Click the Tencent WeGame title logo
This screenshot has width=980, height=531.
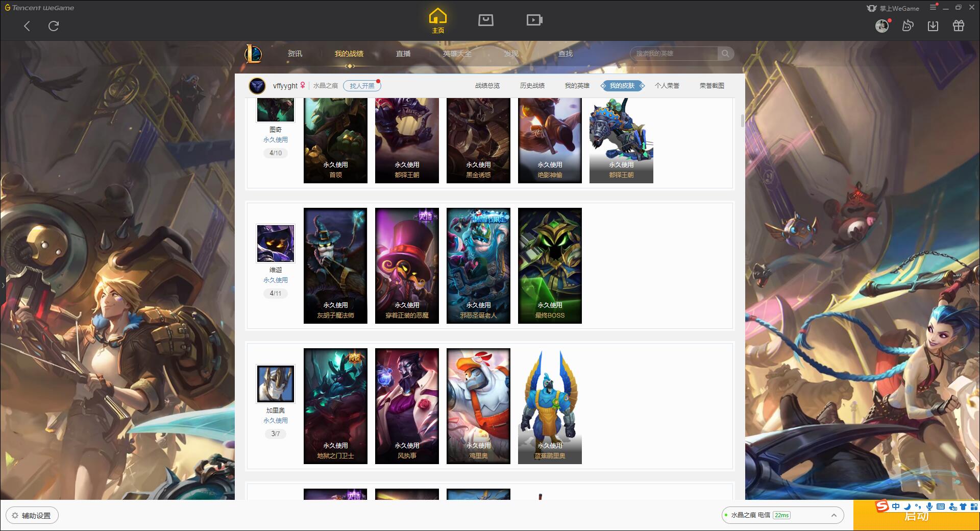tap(40, 8)
